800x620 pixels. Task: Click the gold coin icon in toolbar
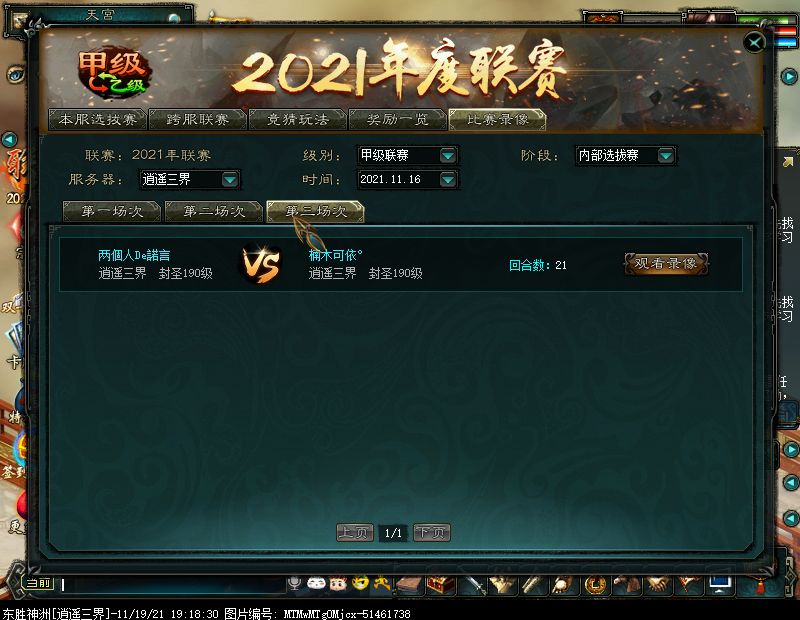(595, 585)
